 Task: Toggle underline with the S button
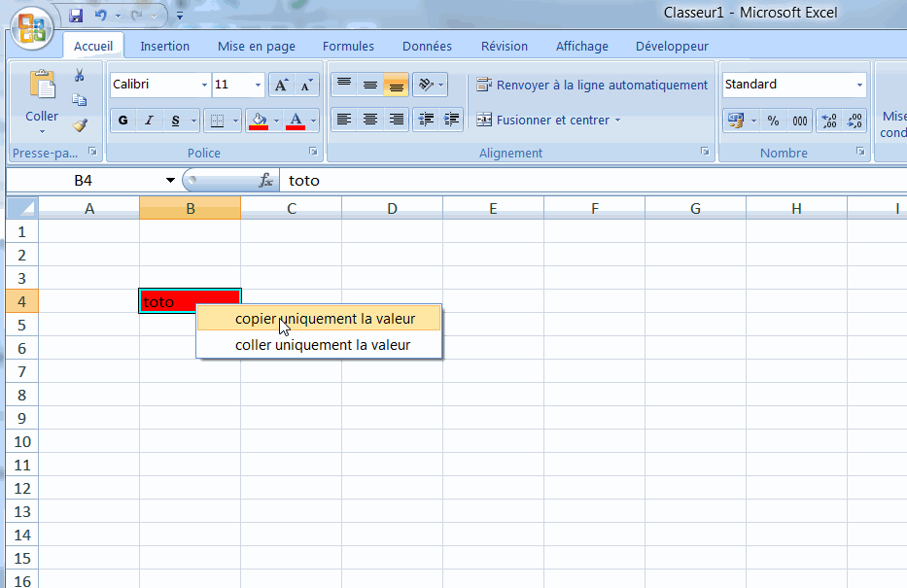pos(176,119)
